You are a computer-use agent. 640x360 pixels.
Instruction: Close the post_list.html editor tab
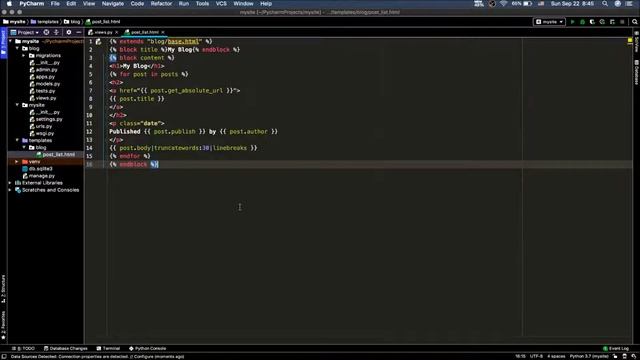(163, 32)
